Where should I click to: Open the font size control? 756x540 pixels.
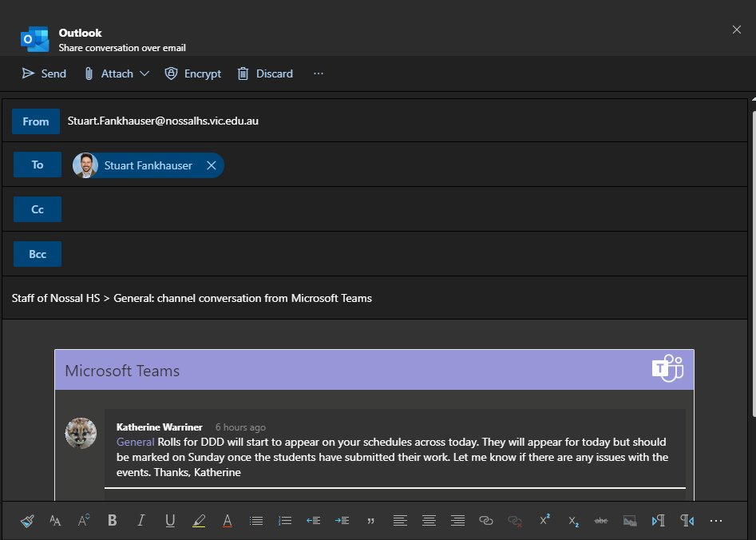tap(84, 520)
